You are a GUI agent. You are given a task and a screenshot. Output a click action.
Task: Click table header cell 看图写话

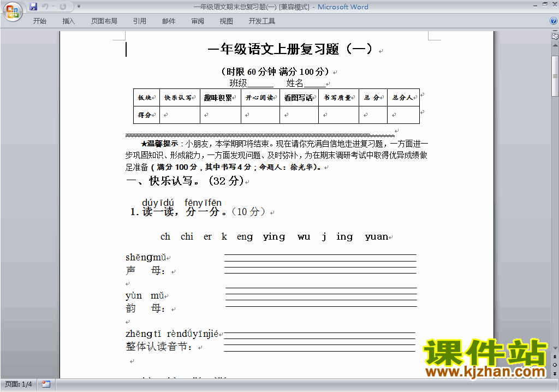pos(299,97)
